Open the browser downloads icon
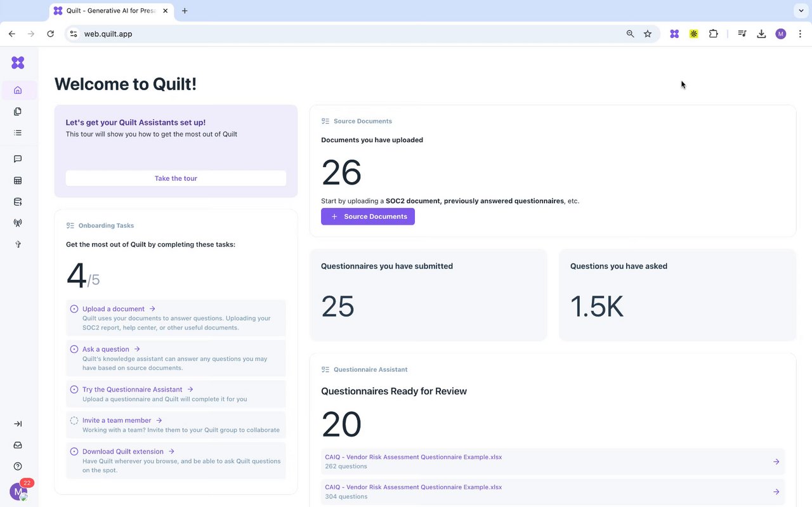This screenshot has width=812, height=507. pos(761,34)
